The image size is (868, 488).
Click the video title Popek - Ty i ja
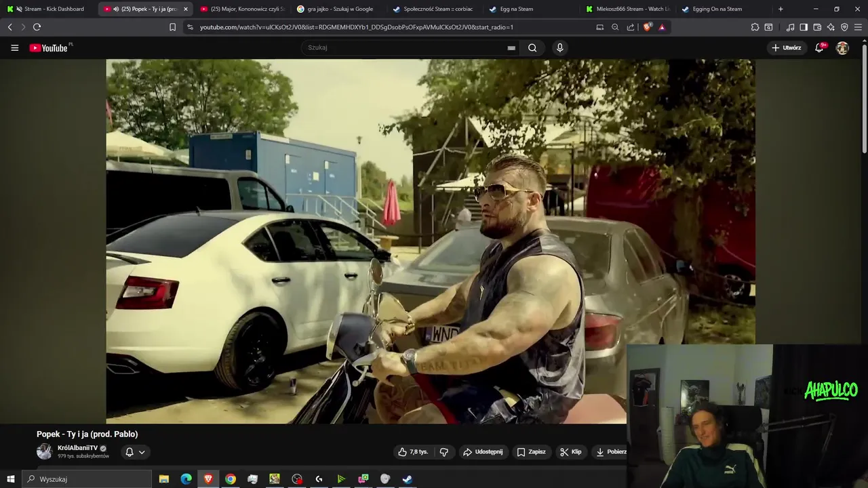tap(87, 434)
